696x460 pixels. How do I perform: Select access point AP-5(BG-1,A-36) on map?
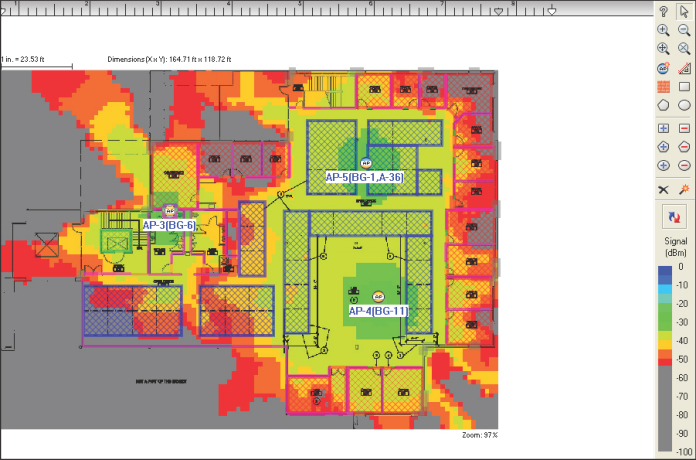tap(366, 162)
